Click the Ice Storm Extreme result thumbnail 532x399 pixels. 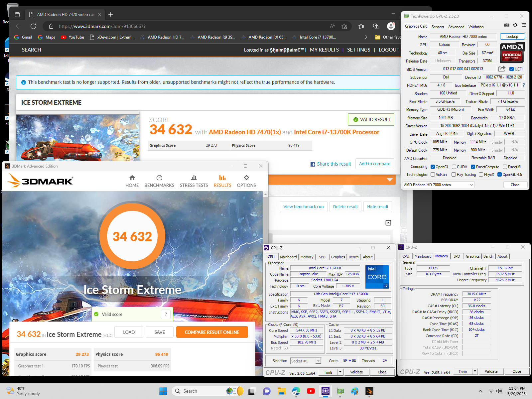point(78,138)
